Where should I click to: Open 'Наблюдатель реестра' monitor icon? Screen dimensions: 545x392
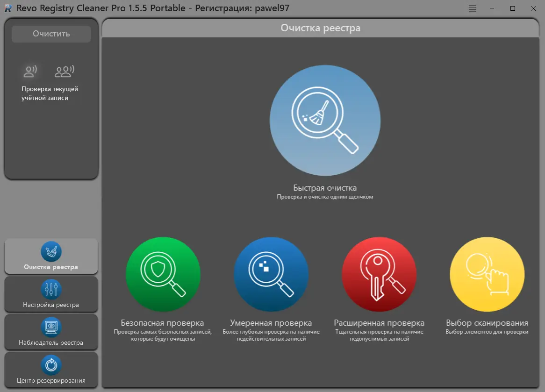(51, 326)
